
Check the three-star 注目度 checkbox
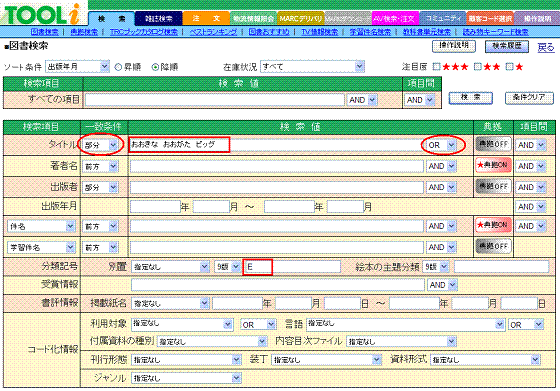click(x=436, y=66)
